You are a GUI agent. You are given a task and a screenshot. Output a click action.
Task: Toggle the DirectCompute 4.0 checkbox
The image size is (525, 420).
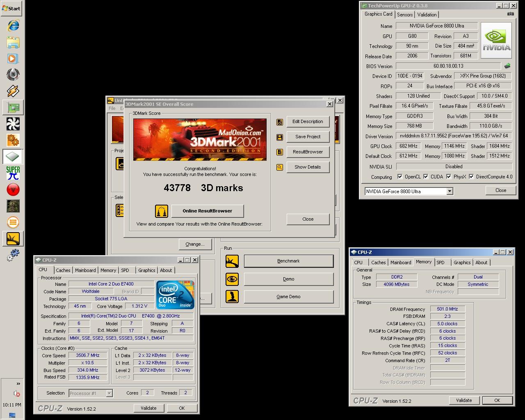point(472,177)
